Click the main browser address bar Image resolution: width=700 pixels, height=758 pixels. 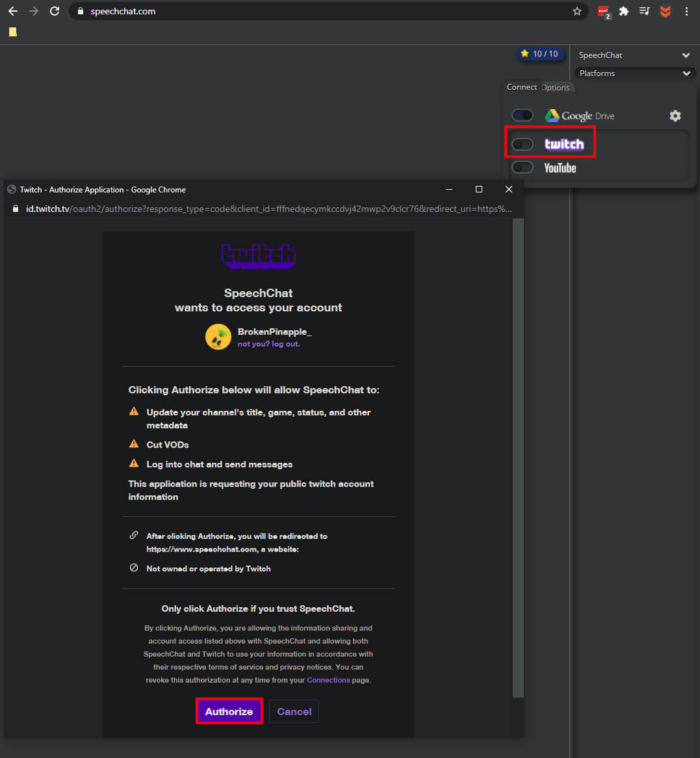[329, 11]
